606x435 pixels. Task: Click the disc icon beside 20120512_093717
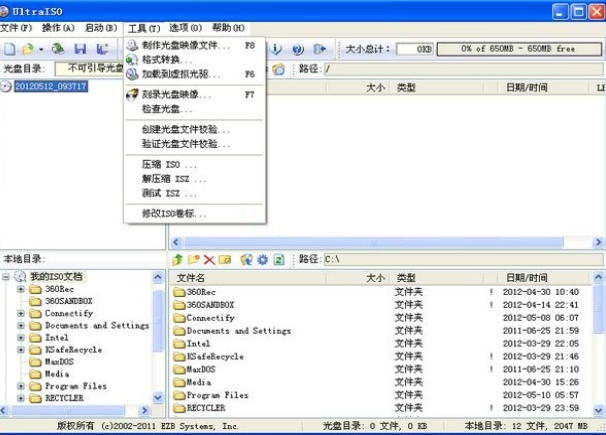coord(6,86)
